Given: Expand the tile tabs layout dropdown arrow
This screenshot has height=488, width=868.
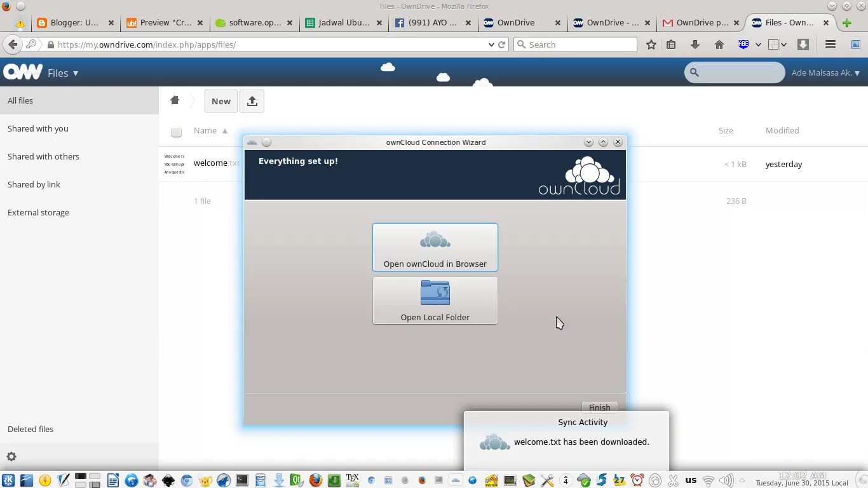Looking at the screenshot, I should [783, 44].
